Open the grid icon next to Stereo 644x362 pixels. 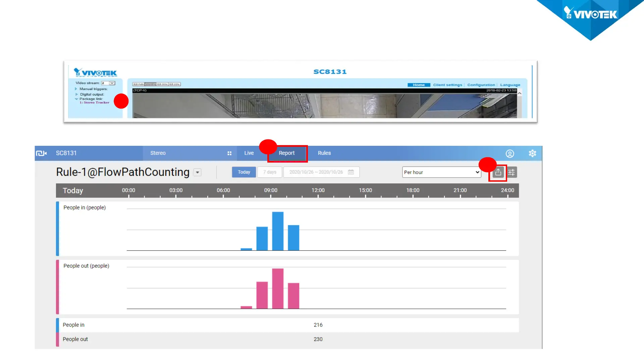point(229,153)
